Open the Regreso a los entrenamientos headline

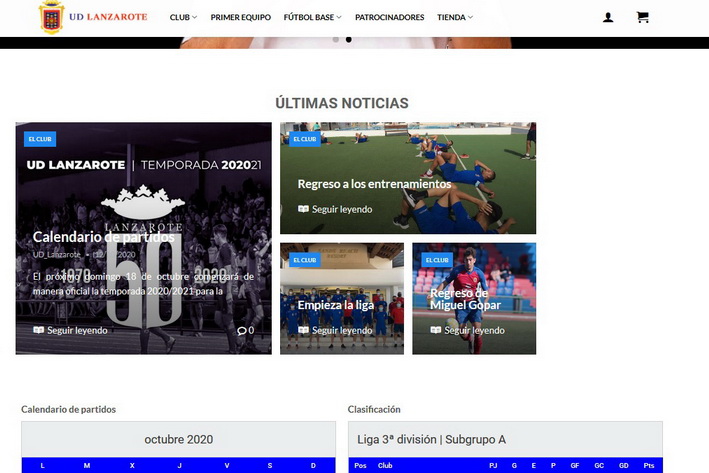click(x=374, y=184)
